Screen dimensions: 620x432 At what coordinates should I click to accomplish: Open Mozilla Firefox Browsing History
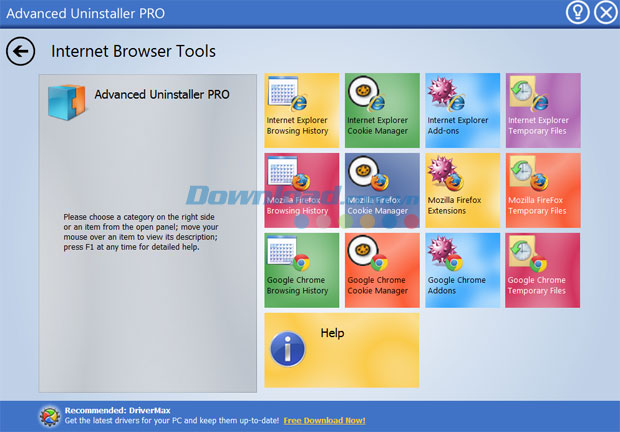pyautogui.click(x=302, y=191)
